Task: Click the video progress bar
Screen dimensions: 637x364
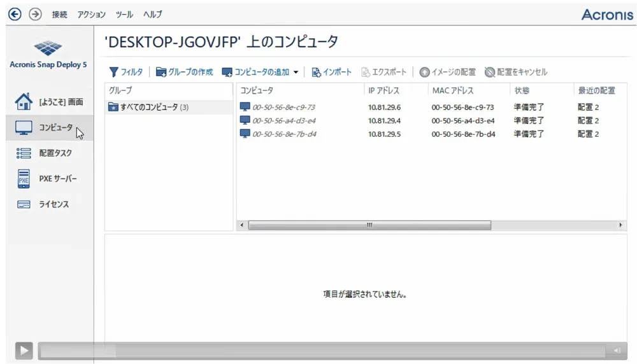Action: point(322,351)
